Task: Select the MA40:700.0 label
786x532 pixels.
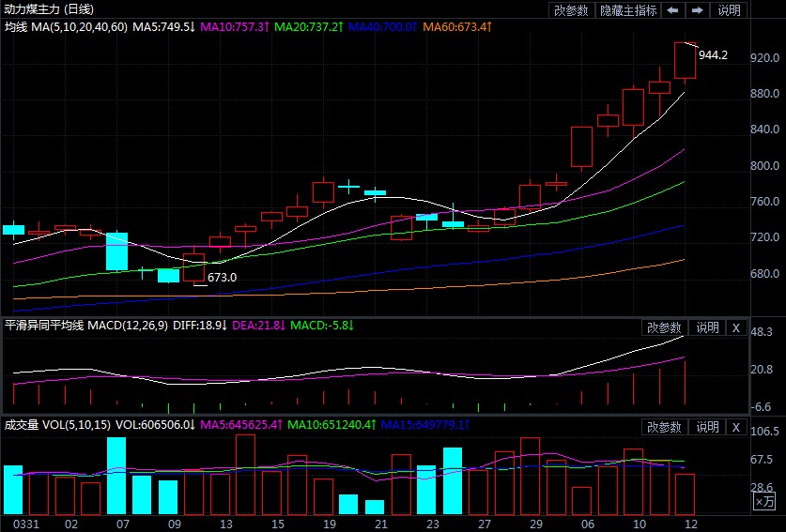Action: pyautogui.click(x=382, y=27)
